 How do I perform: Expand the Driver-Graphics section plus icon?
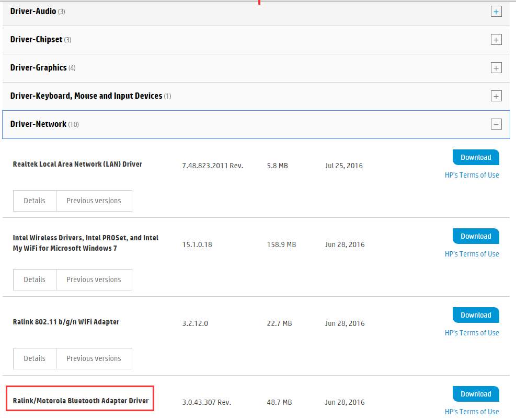point(496,68)
